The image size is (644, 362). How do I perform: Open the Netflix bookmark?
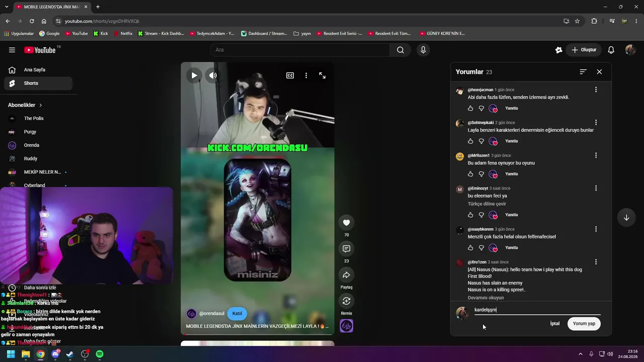coord(123,34)
